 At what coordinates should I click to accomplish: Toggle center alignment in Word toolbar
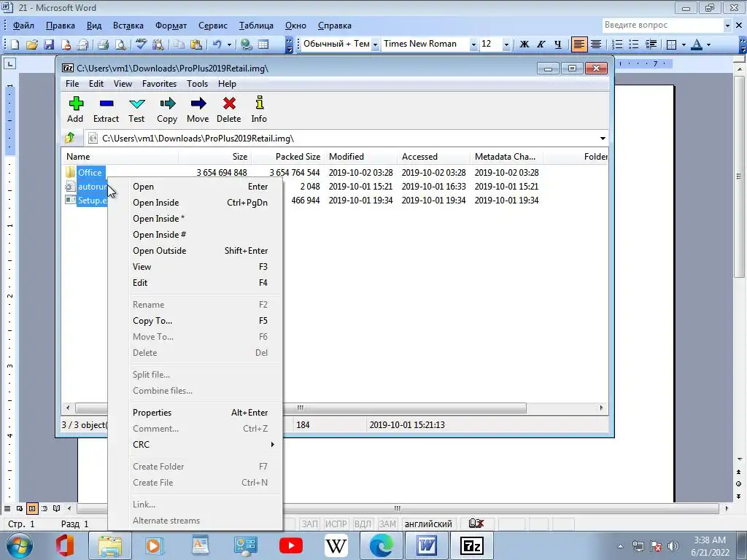click(595, 44)
